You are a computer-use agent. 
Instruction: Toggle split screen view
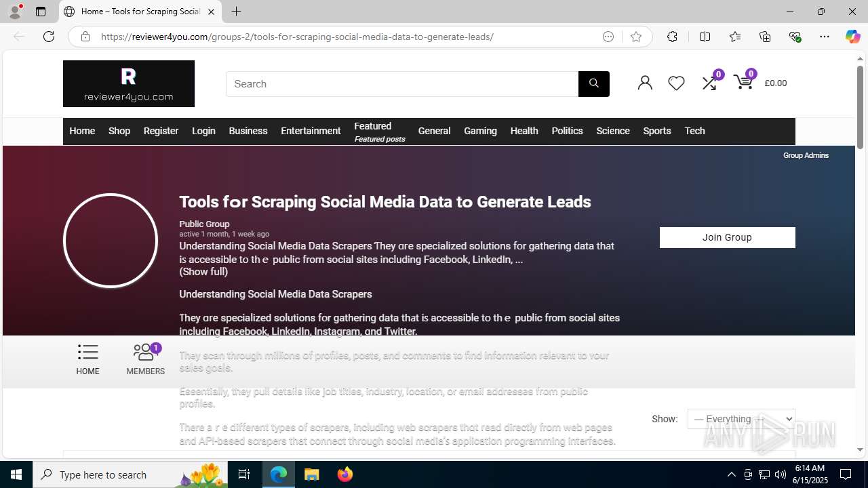(x=705, y=37)
